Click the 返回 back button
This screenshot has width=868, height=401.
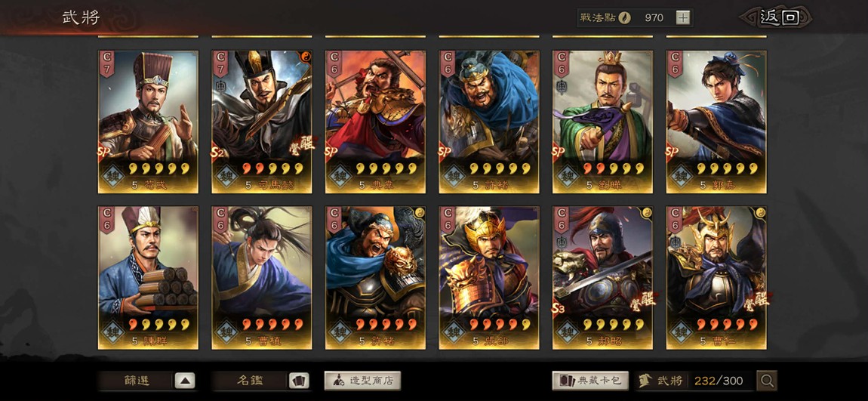click(x=779, y=17)
